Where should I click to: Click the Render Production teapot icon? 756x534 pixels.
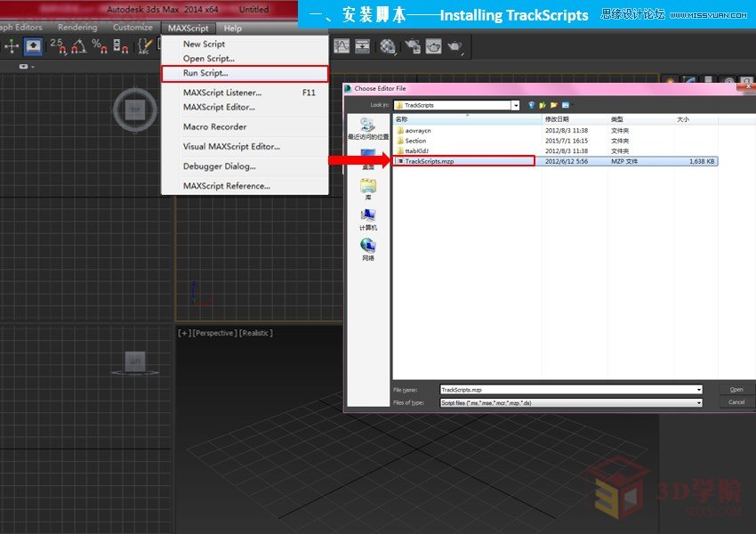click(x=434, y=46)
